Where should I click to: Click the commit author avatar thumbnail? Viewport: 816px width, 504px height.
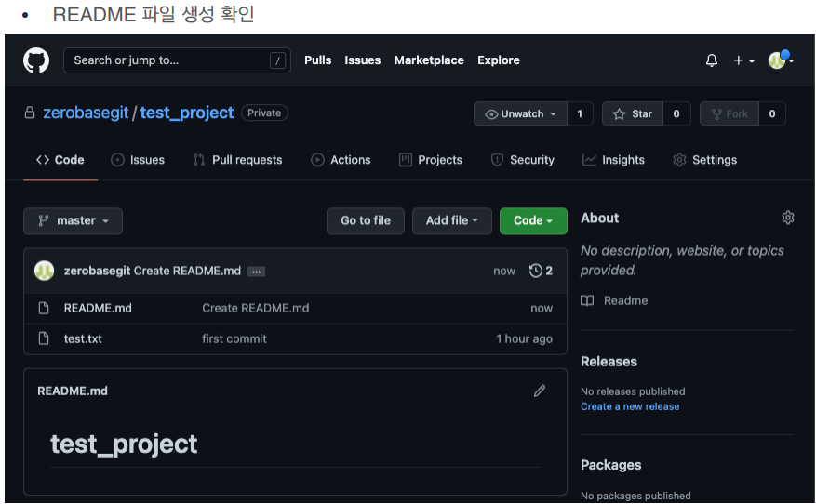click(x=45, y=271)
